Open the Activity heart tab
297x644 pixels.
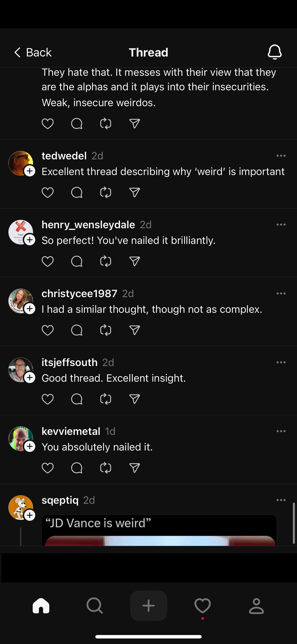tap(203, 606)
